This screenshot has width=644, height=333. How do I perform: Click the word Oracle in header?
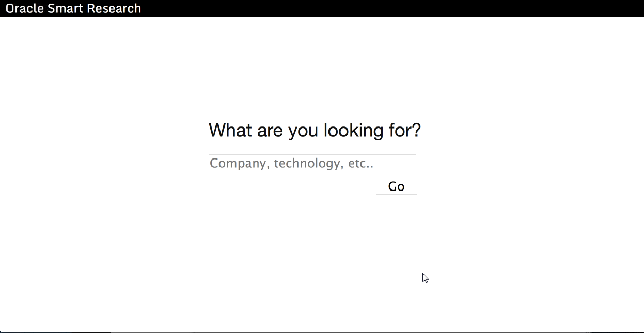click(24, 9)
